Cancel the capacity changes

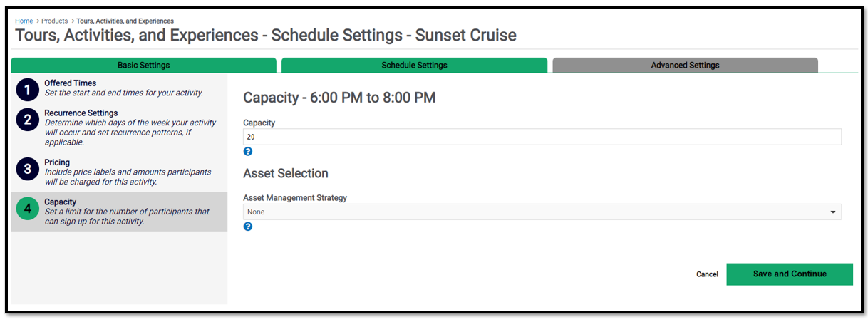point(707,274)
